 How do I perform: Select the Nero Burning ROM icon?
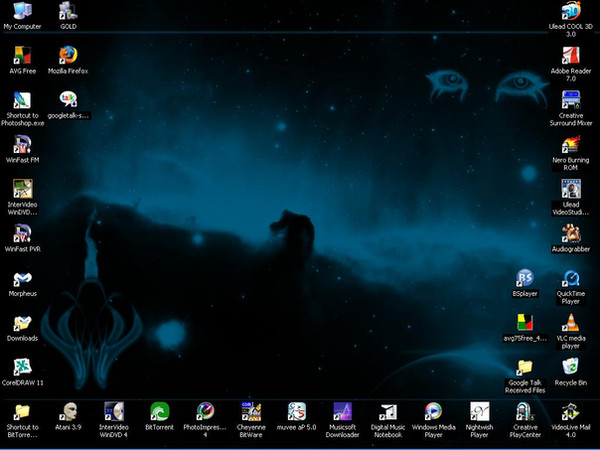tap(571, 145)
